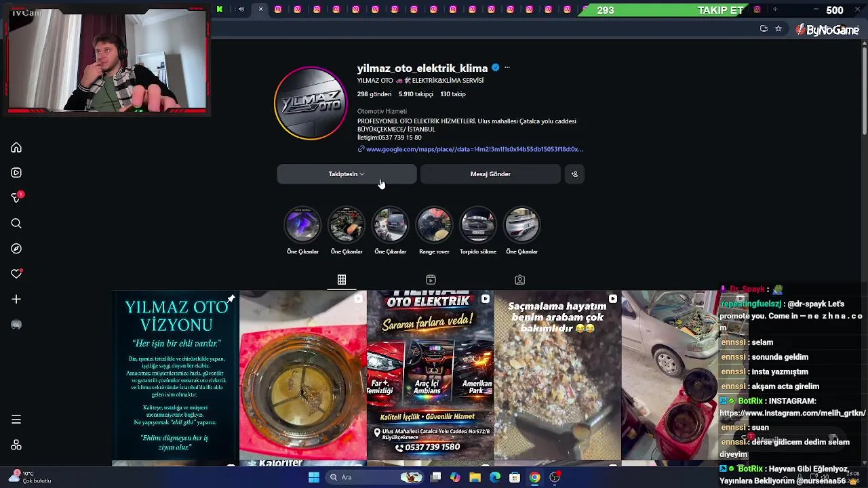Viewport: 868px width, 488px height.
Task: Open Notifications heart icon in the sidebar
Action: pos(16,274)
